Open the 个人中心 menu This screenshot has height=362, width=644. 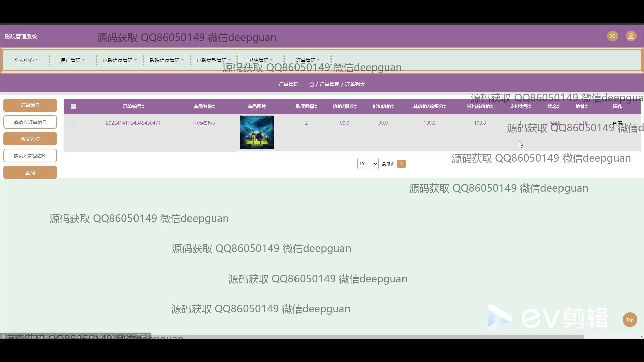(26, 60)
